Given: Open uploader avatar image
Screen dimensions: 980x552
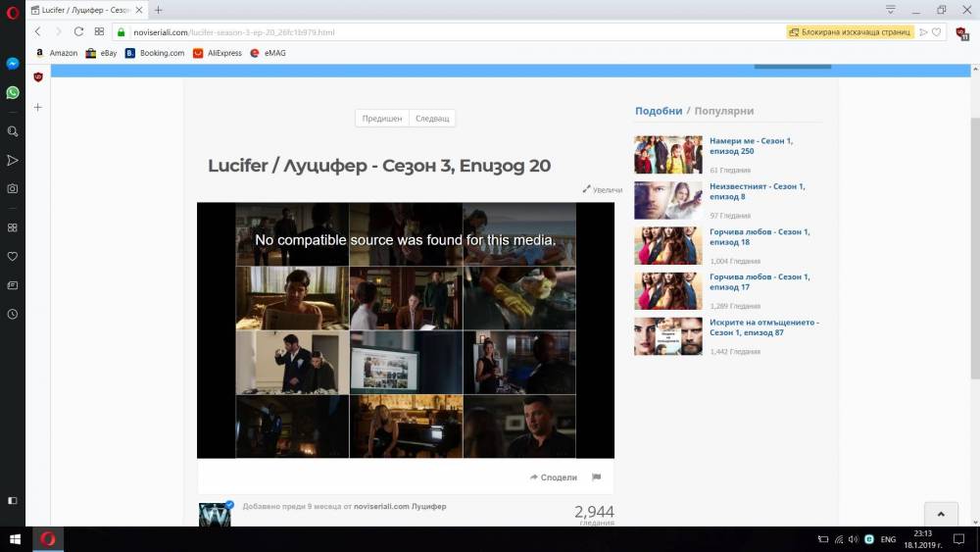Looking at the screenshot, I should (x=215, y=514).
